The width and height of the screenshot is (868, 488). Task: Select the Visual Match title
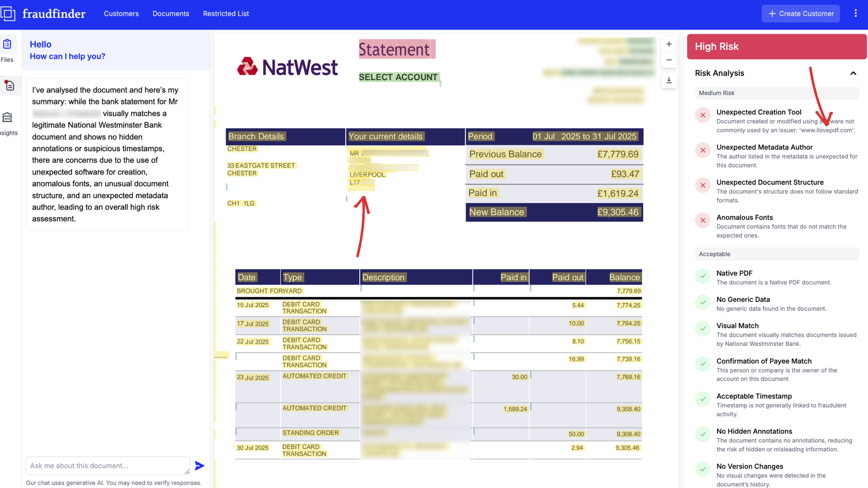coord(738,326)
